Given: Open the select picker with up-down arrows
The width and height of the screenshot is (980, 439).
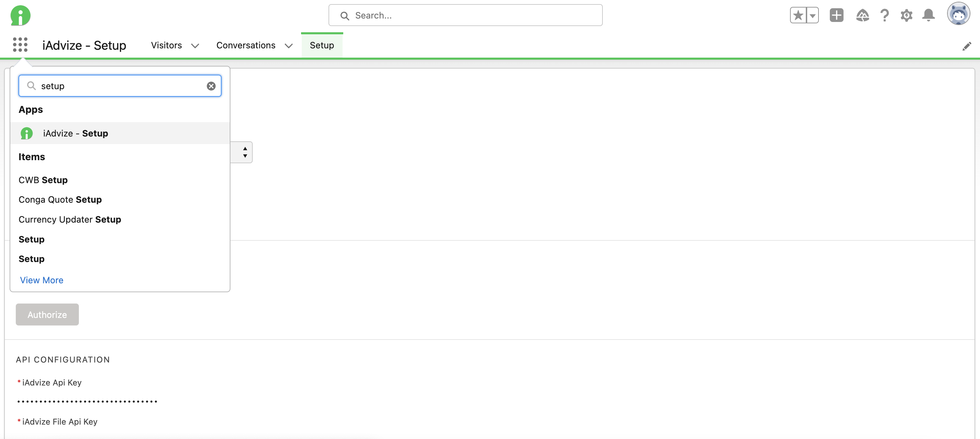Looking at the screenshot, I should tap(242, 153).
